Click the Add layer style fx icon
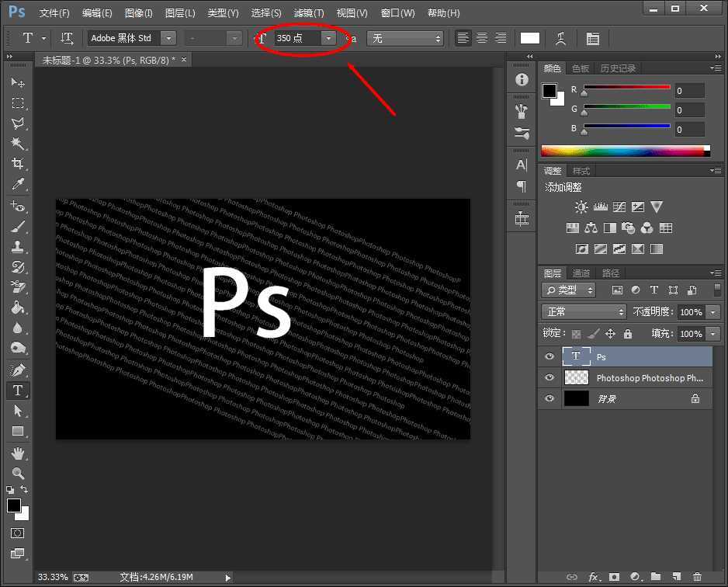 594,578
